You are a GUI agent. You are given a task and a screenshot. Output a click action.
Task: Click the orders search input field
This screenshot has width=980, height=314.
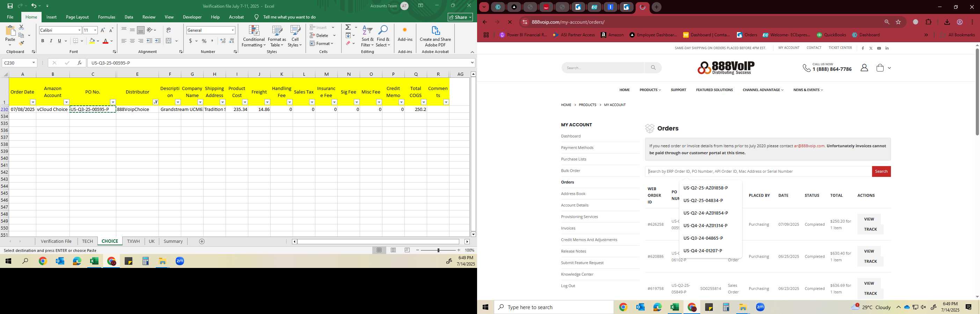point(758,171)
